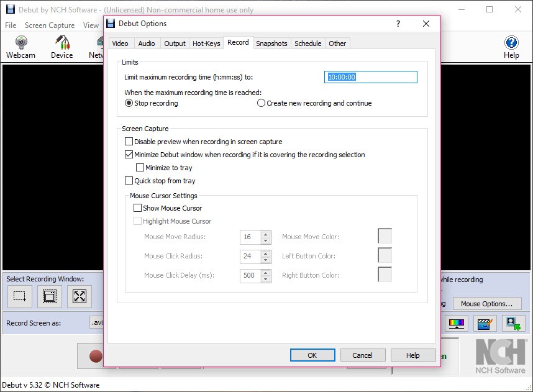The height and width of the screenshot is (392, 533).
Task: Switch to the Video tab
Action: tap(120, 43)
